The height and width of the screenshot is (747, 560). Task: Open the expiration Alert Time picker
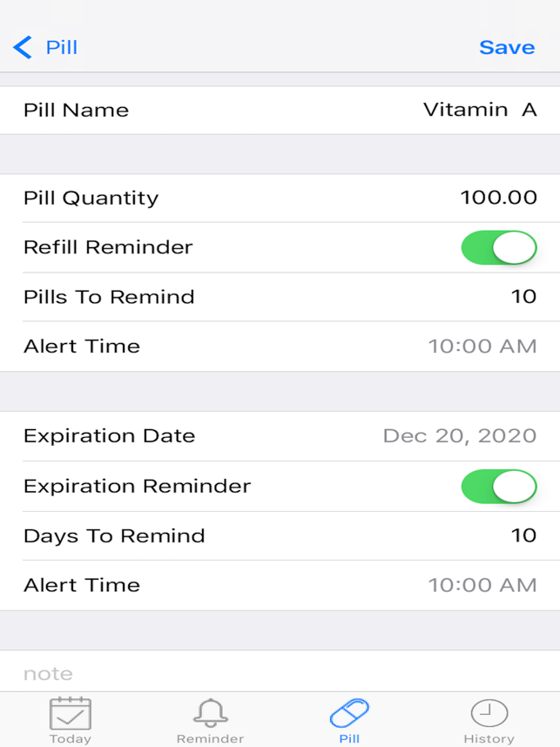[x=482, y=585]
